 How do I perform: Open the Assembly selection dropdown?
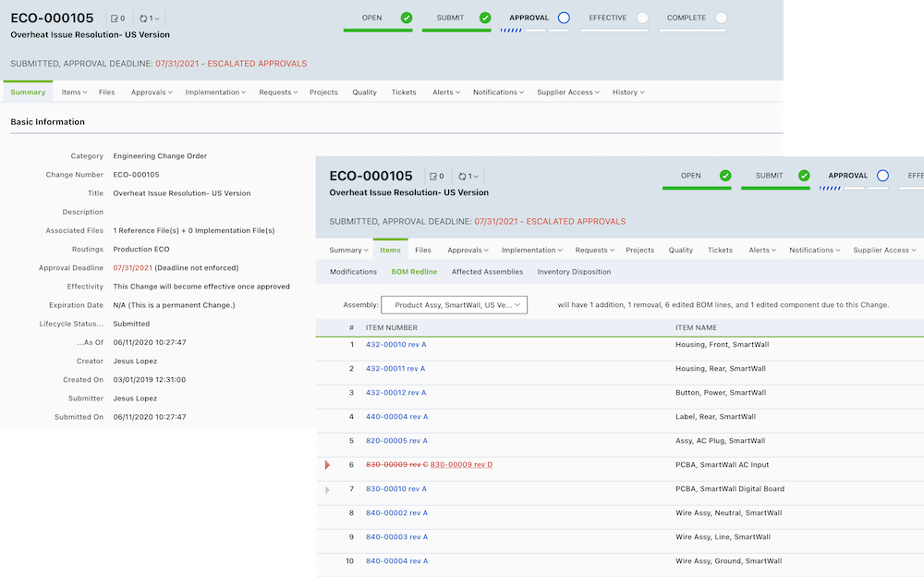(x=454, y=304)
